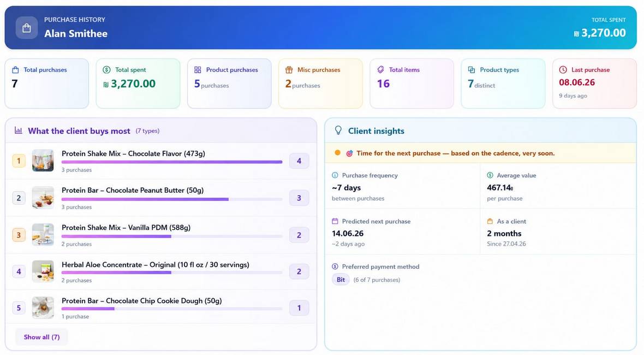Viewport: 644px width, 355px height.
Task: Click the Total items tag icon
Action: point(380,70)
